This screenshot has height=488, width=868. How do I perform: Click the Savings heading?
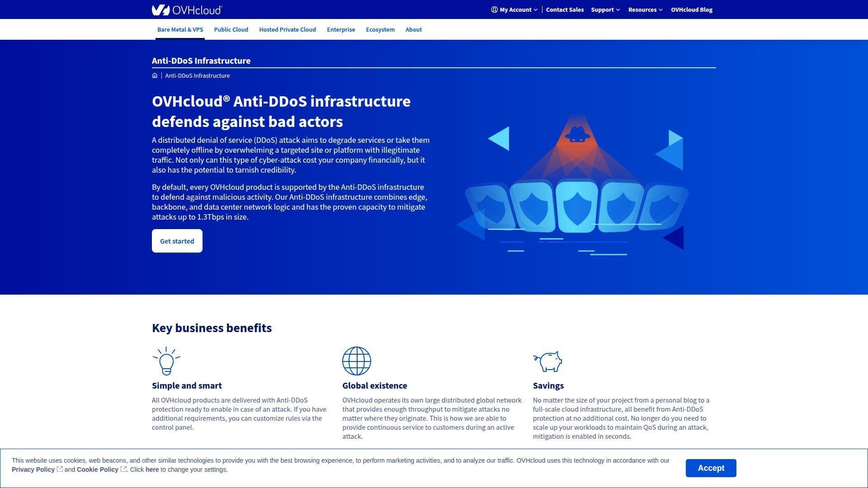pos(548,385)
